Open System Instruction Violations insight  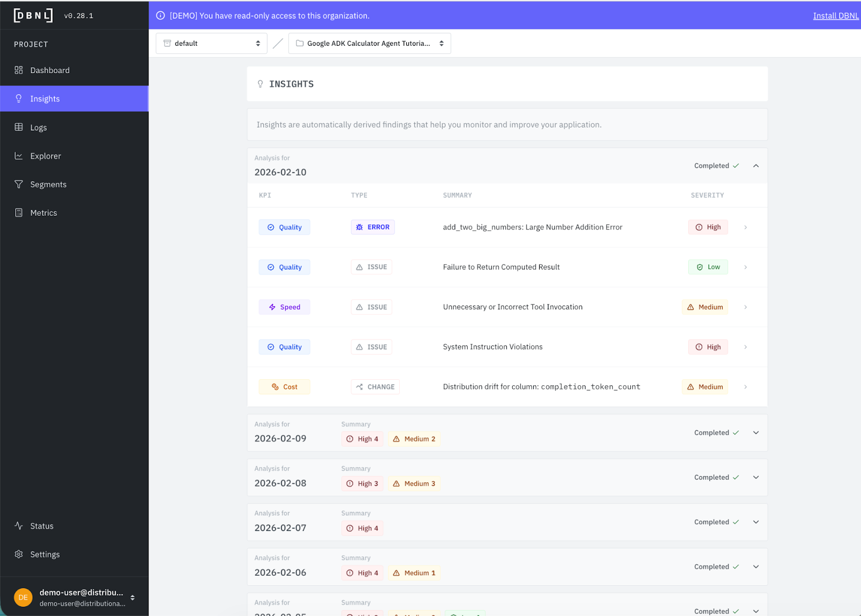pos(507,347)
